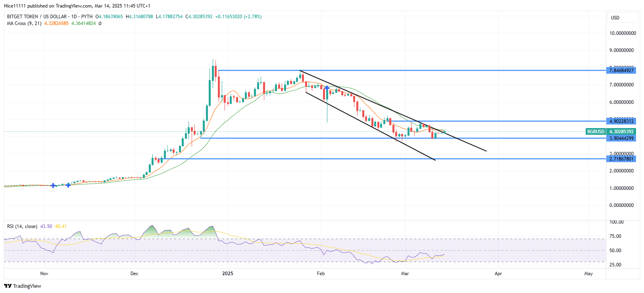This screenshot has width=644, height=293.
Task: Click the Nov label on time axis
Action: click(44, 274)
